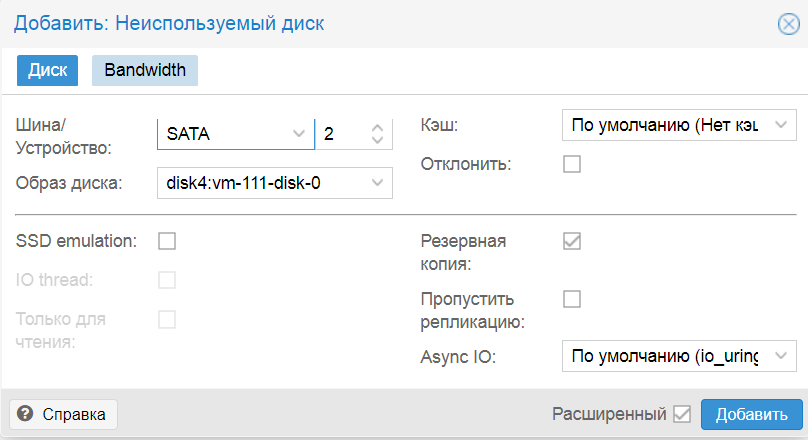808x440 pixels.
Task: Expand the Async IO dropdown
Action: [778, 356]
